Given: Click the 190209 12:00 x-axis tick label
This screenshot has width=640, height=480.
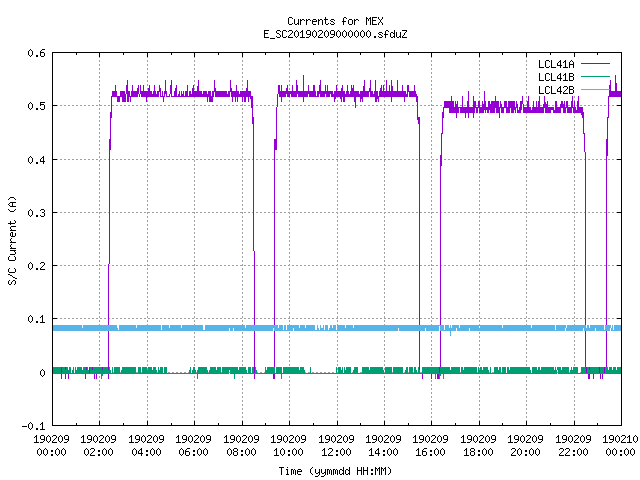Looking at the screenshot, I should [336, 446].
